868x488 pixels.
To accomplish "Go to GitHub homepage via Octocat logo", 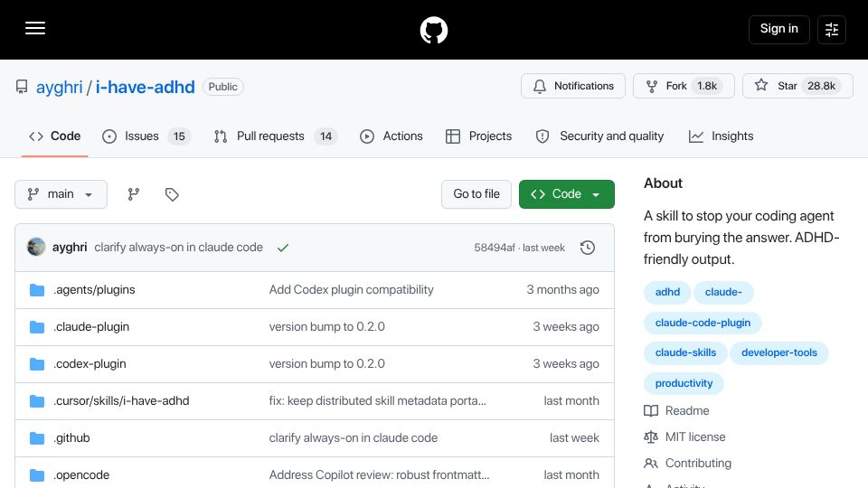I will tap(433, 30).
